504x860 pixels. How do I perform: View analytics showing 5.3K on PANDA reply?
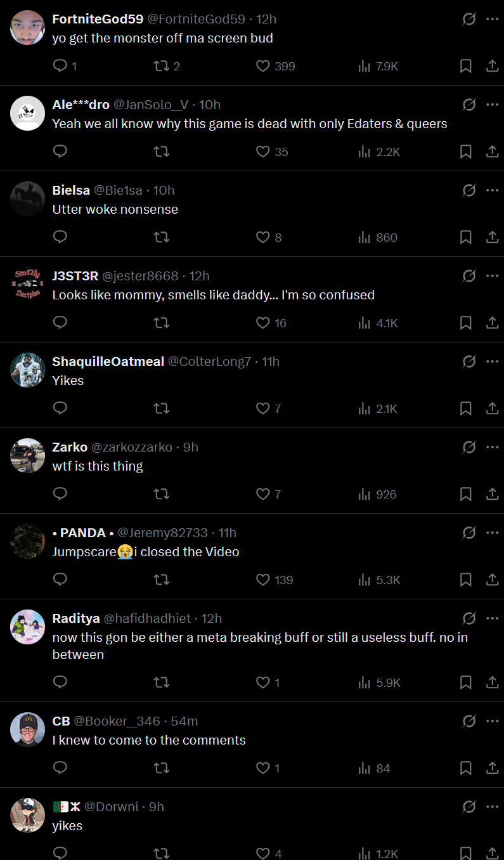point(379,580)
